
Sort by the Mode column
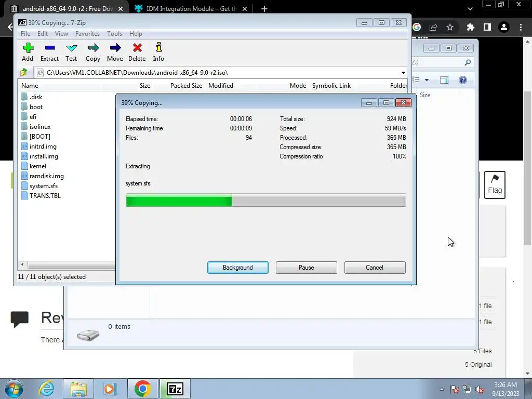[283, 86]
